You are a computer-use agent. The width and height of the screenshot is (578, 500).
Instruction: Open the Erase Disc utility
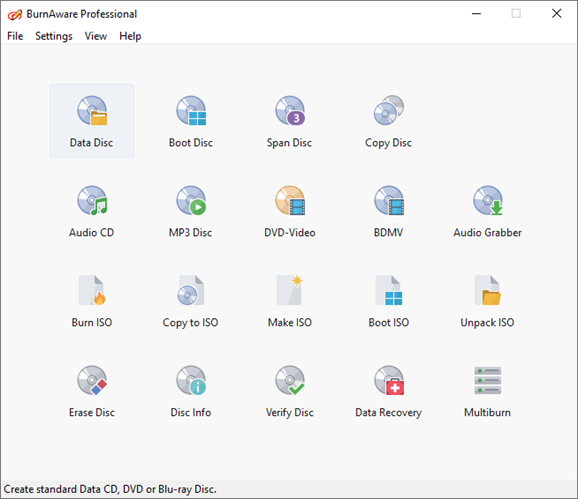92,390
